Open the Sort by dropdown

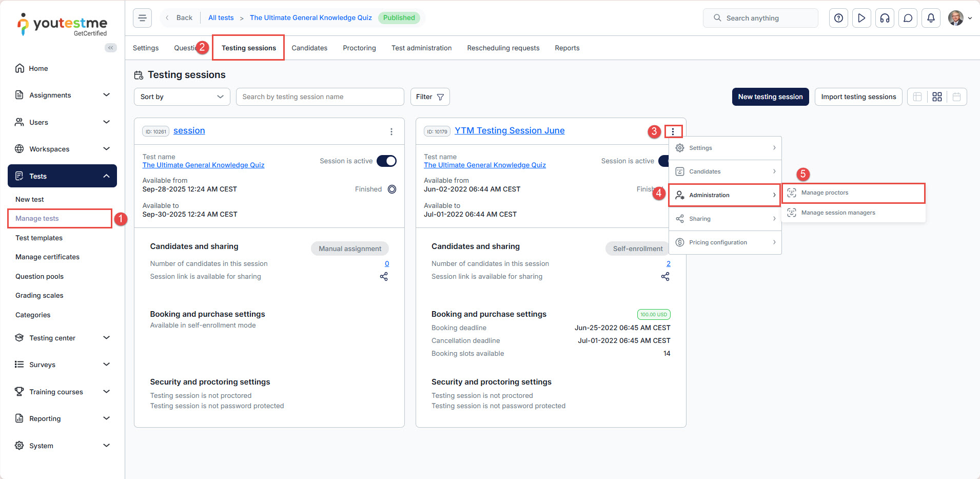pyautogui.click(x=182, y=97)
